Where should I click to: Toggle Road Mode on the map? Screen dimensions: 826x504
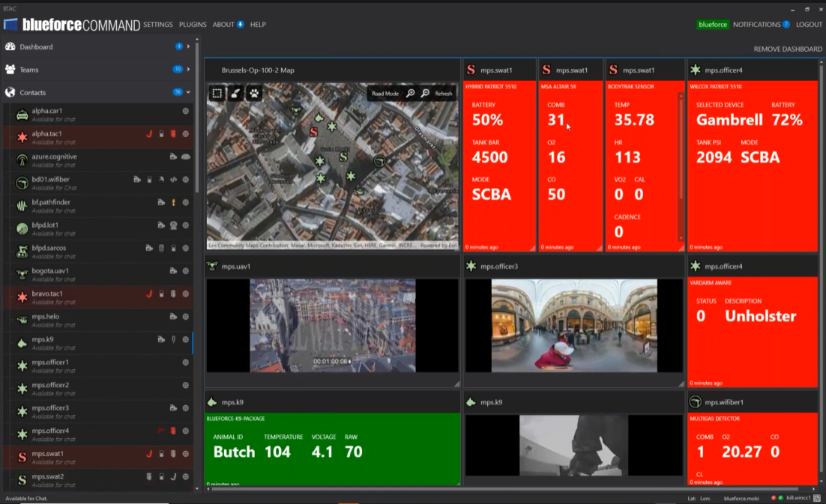pos(385,94)
